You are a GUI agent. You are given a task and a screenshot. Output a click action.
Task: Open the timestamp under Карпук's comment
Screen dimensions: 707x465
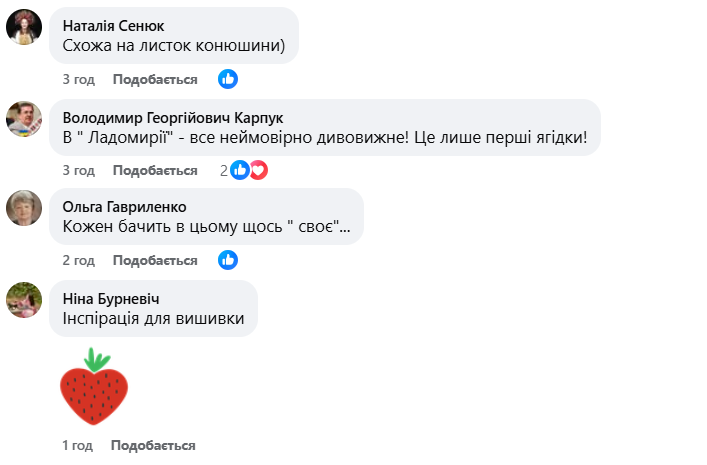pos(78,170)
